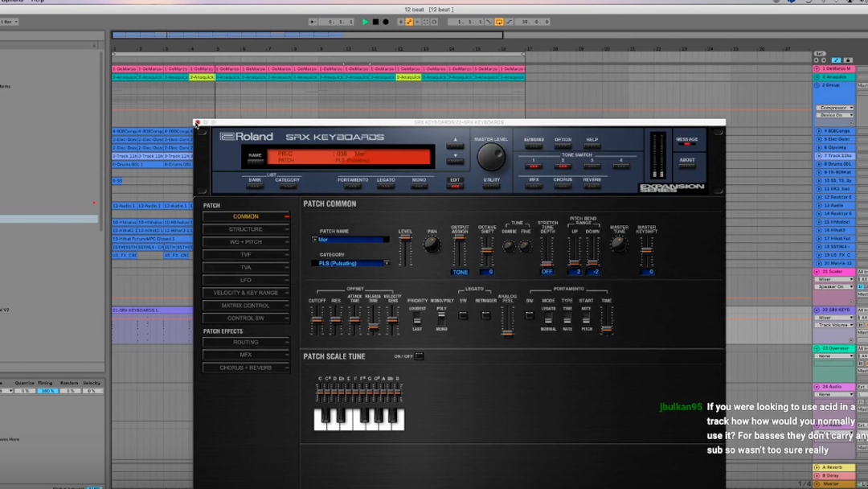This screenshot has height=489, width=868.
Task: Toggle the Portamento SW switch in Patch Common
Action: coord(530,315)
